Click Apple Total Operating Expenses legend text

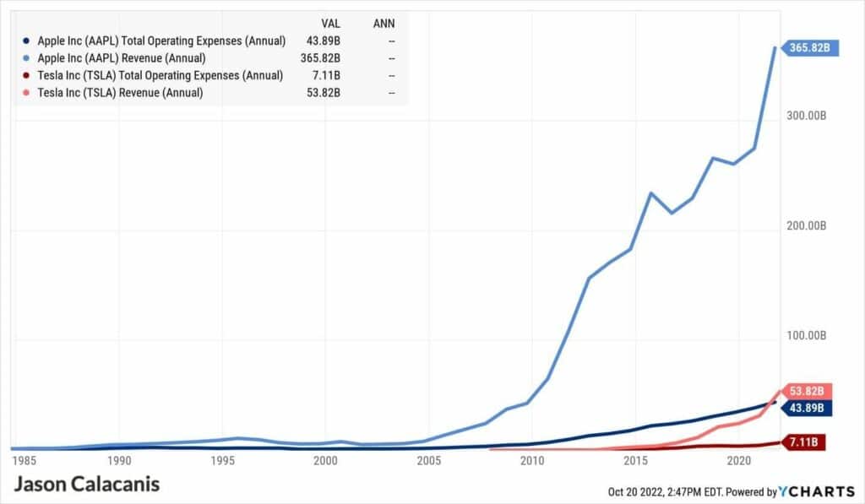[161, 41]
